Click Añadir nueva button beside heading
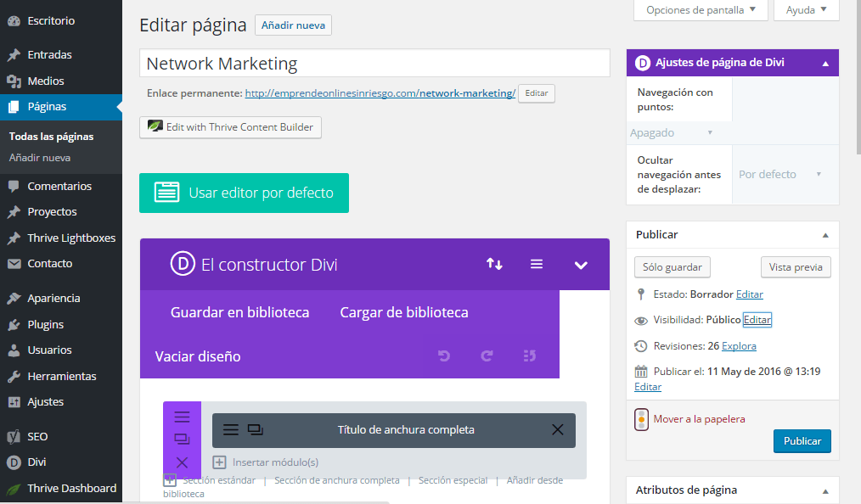Image resolution: width=861 pixels, height=504 pixels. 293,25
